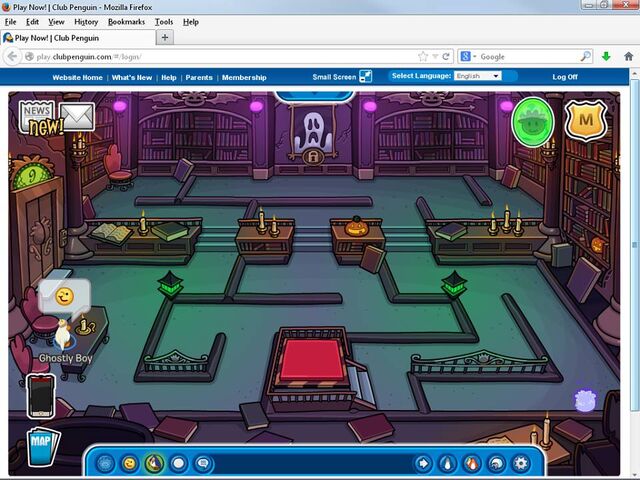This screenshot has width=640, height=480.
Task: Click the bookmark star in address bar
Action: click(423, 56)
